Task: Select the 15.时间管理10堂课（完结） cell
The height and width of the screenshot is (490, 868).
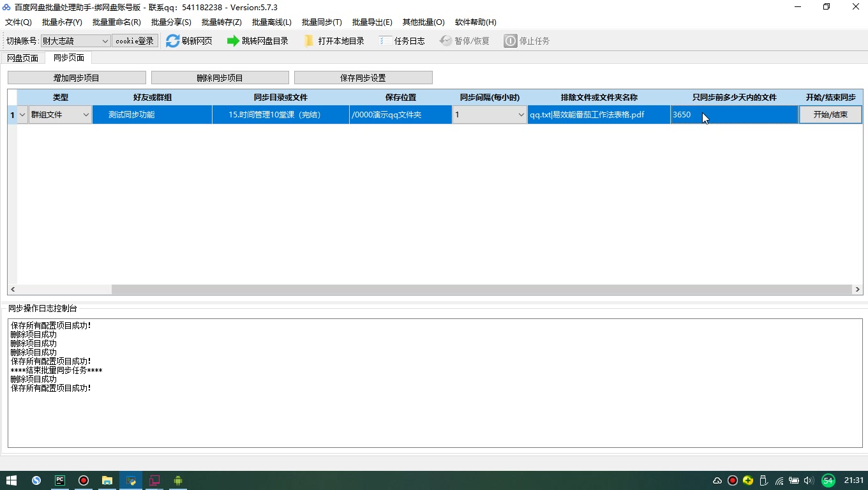Action: point(281,115)
